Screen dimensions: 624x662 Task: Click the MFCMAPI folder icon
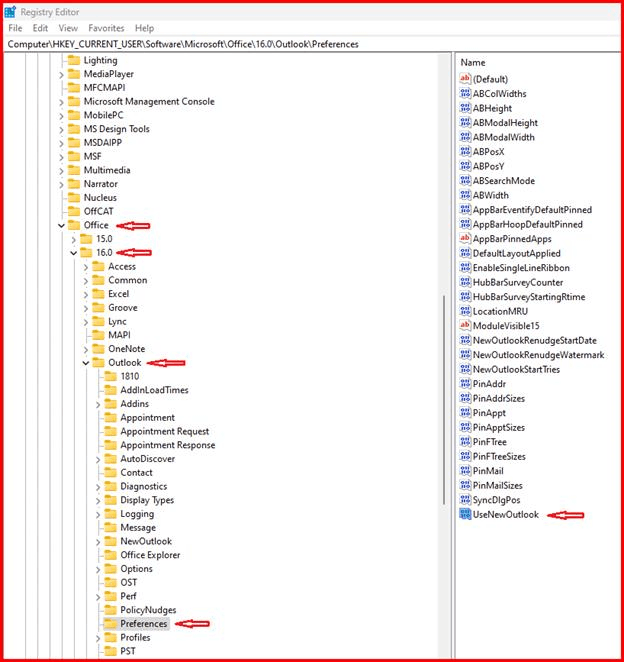(74, 87)
